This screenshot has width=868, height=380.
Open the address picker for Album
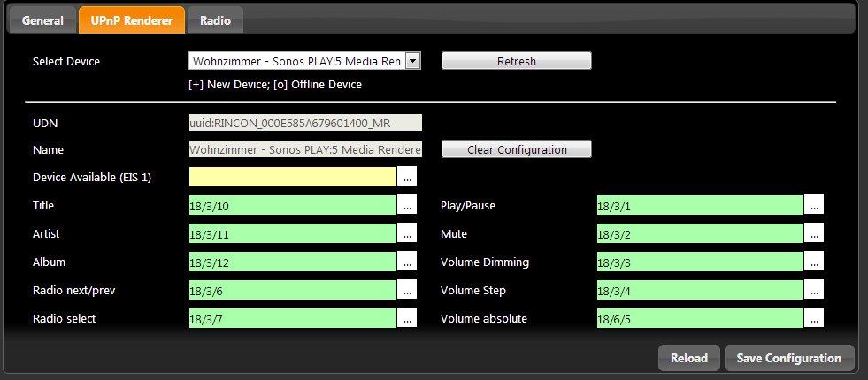[407, 262]
